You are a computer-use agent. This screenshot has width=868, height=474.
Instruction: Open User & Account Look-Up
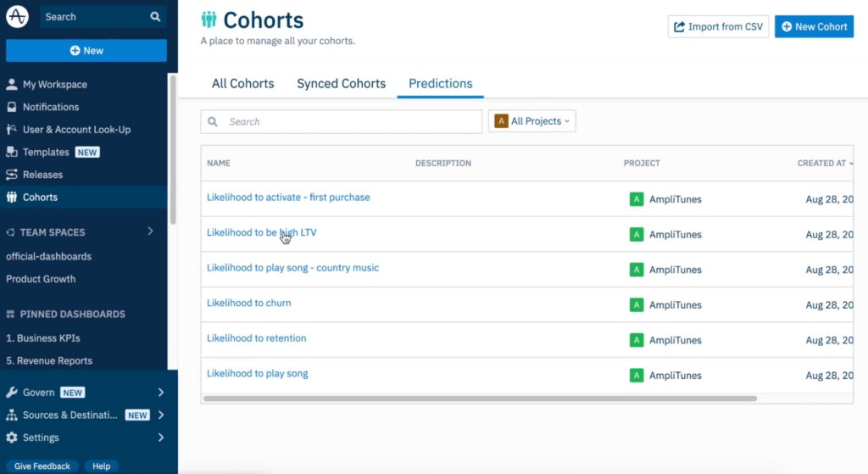76,130
